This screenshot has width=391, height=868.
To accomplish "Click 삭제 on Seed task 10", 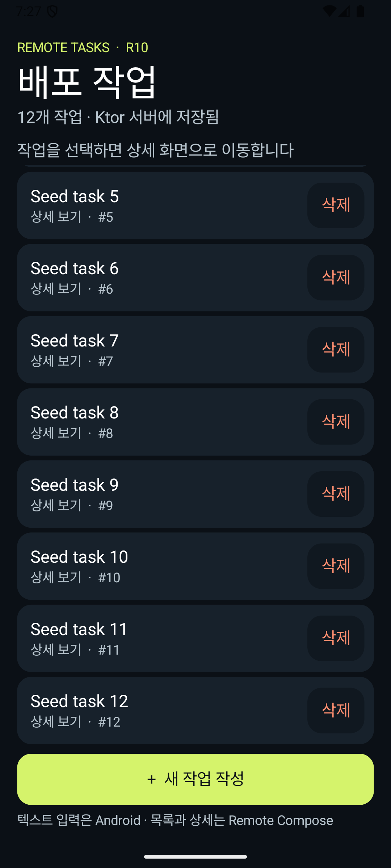I will (336, 566).
